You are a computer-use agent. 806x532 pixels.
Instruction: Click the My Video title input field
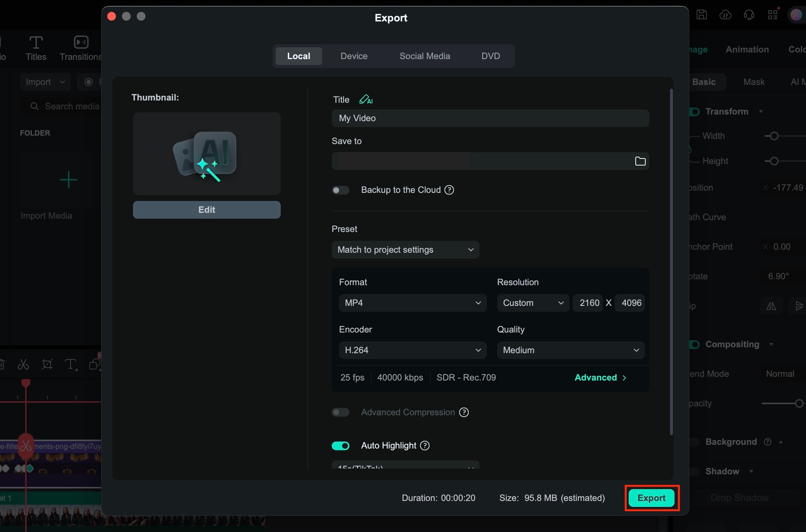click(x=490, y=118)
